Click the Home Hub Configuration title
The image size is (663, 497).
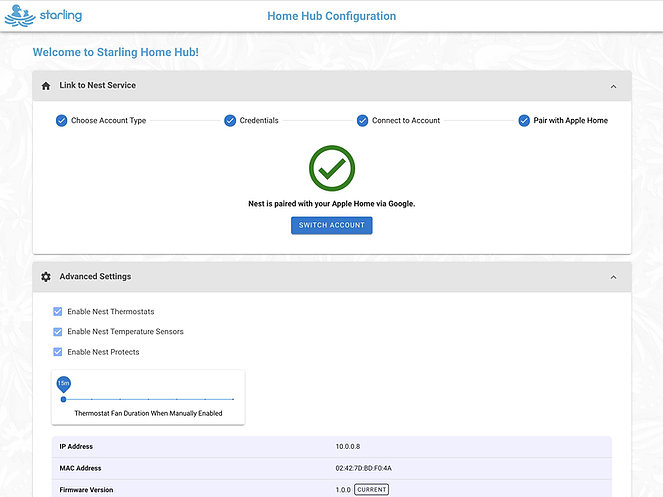tap(332, 16)
